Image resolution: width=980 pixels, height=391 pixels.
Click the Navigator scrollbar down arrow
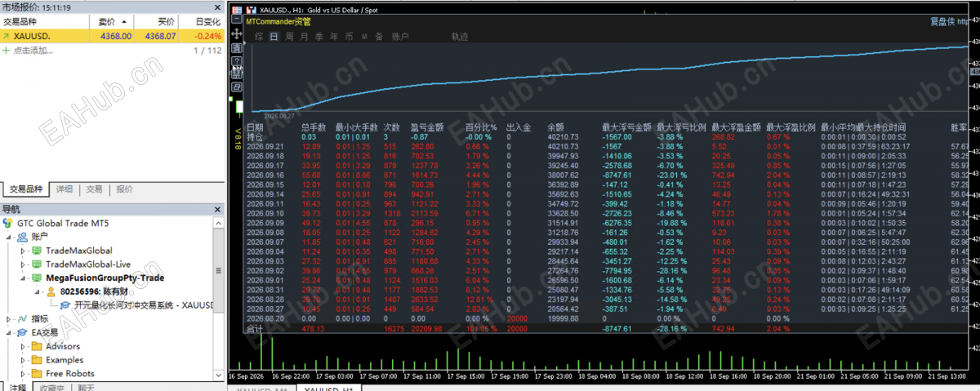click(x=217, y=375)
